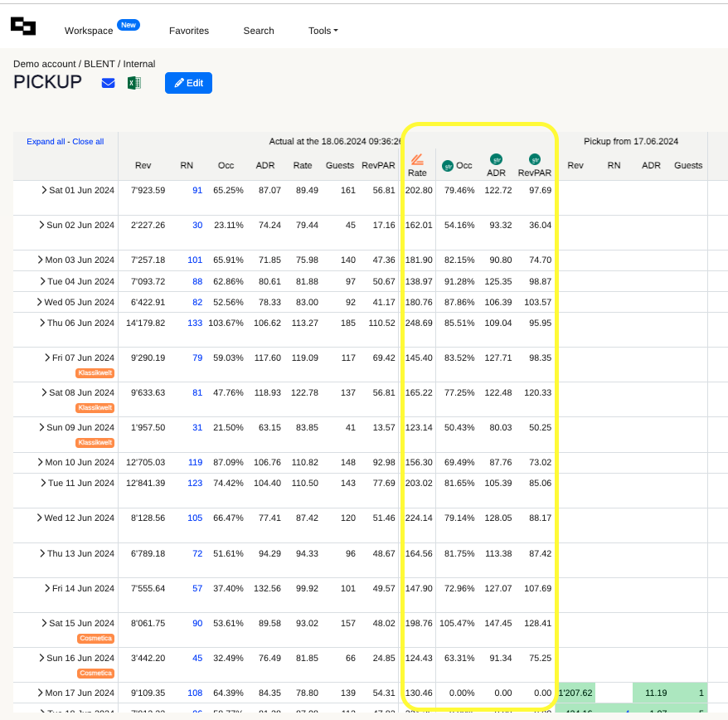Image resolution: width=728 pixels, height=720 pixels.
Task: Open RN link 105 for Wed 12 Jun
Action: (x=195, y=518)
